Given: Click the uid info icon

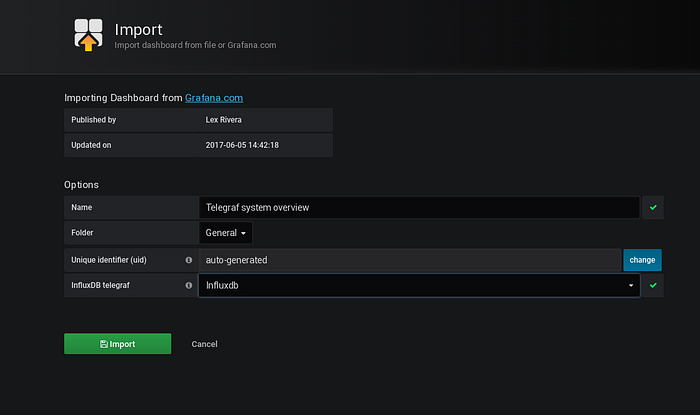Looking at the screenshot, I should 188,260.
